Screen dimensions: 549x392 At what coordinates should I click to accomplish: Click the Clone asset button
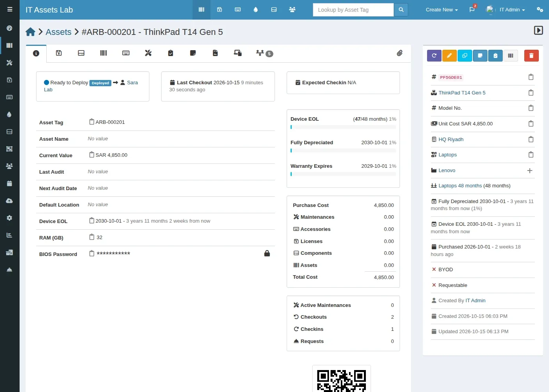point(465,56)
